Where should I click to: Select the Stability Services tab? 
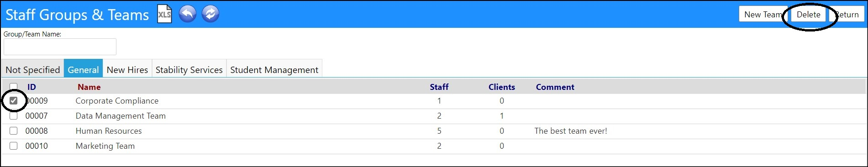click(189, 69)
